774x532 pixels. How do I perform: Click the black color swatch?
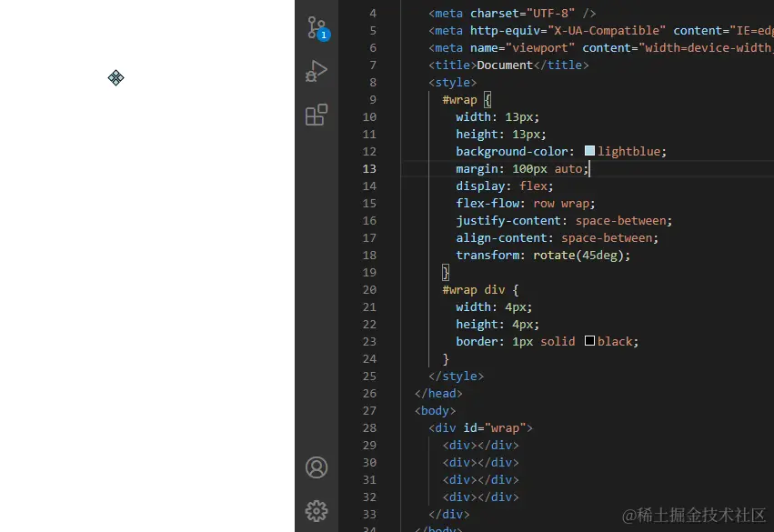click(589, 340)
